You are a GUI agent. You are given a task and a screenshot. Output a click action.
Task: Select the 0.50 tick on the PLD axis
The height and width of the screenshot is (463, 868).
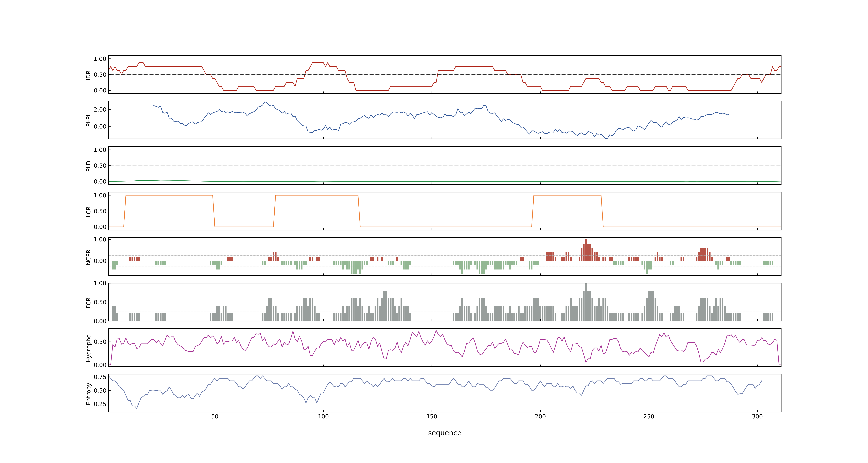click(x=100, y=165)
